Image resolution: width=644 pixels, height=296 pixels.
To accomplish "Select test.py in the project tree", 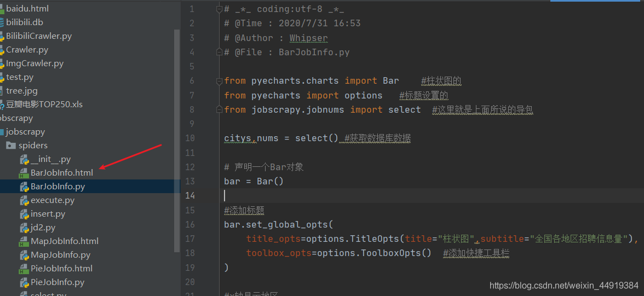I will pyautogui.click(x=20, y=77).
